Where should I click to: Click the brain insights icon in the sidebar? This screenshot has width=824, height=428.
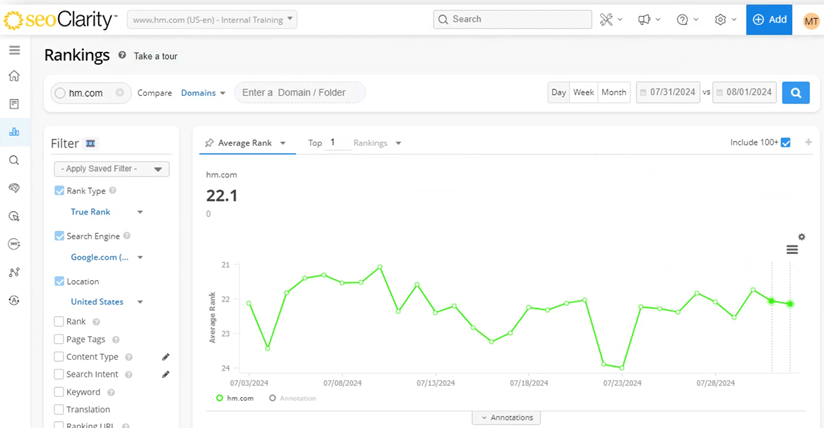(x=14, y=188)
